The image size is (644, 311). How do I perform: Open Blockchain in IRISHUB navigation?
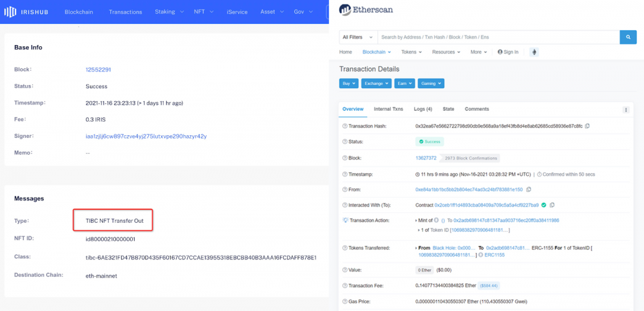[79, 12]
